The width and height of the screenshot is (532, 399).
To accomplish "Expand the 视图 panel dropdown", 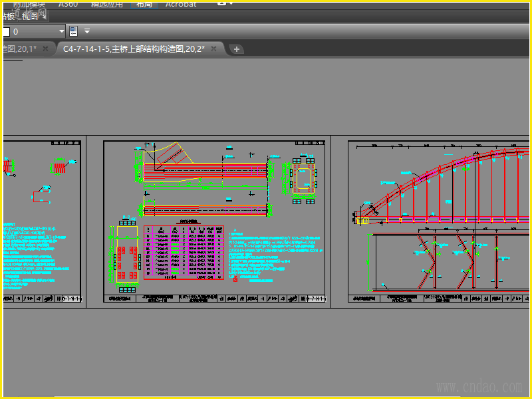I will click(44, 16).
